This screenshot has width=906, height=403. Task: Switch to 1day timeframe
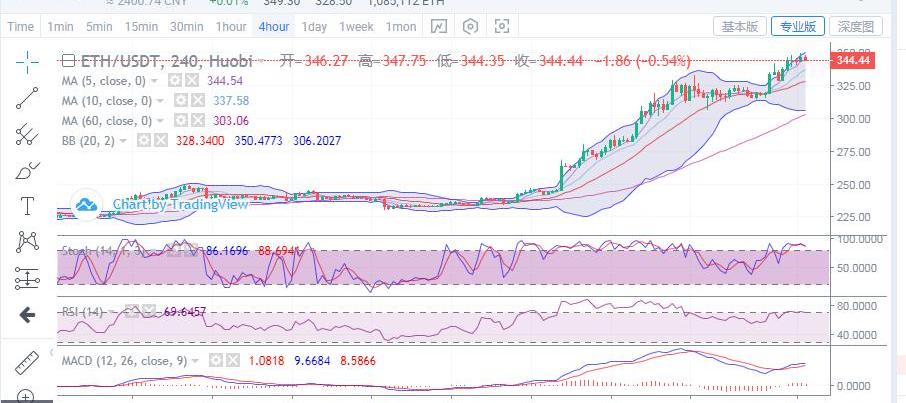314,27
